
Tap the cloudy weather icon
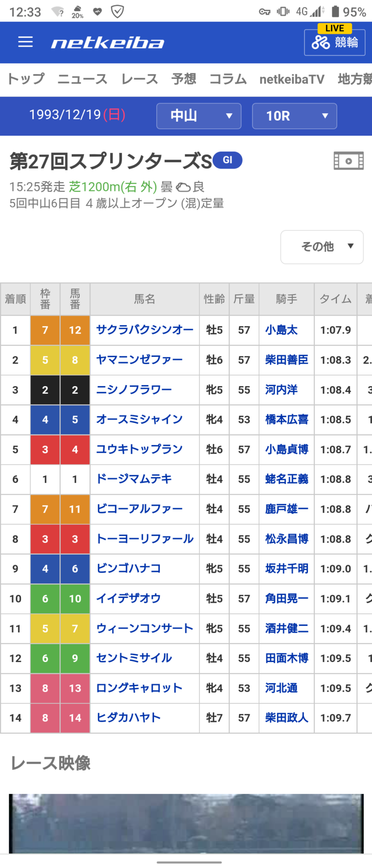[183, 187]
